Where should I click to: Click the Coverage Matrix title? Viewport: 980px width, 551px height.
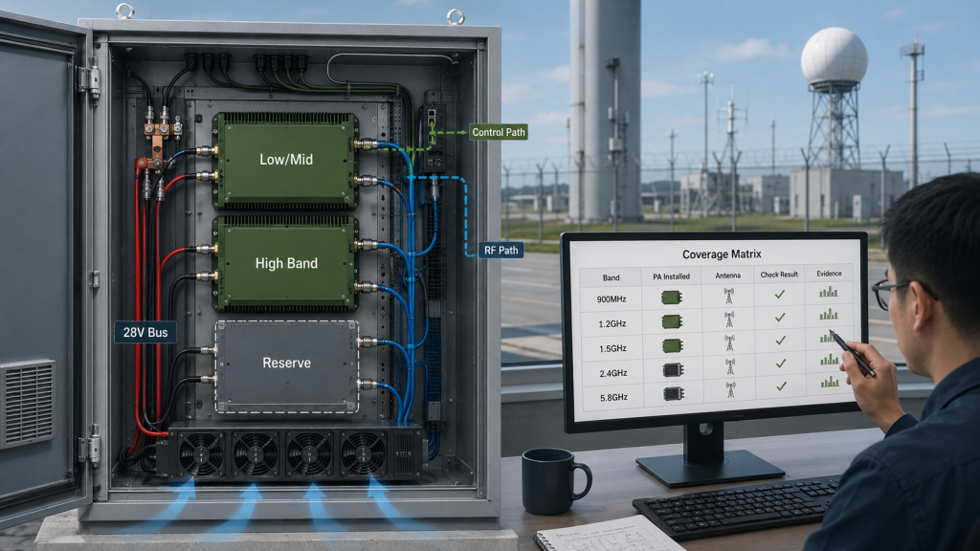tap(722, 254)
